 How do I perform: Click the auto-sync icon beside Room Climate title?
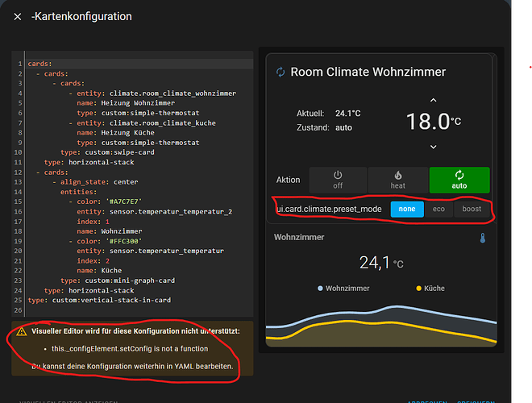coord(281,72)
